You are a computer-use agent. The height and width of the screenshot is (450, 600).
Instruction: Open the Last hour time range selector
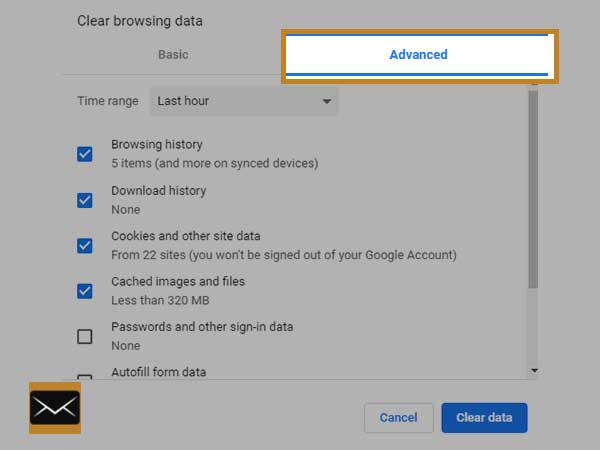(244, 101)
